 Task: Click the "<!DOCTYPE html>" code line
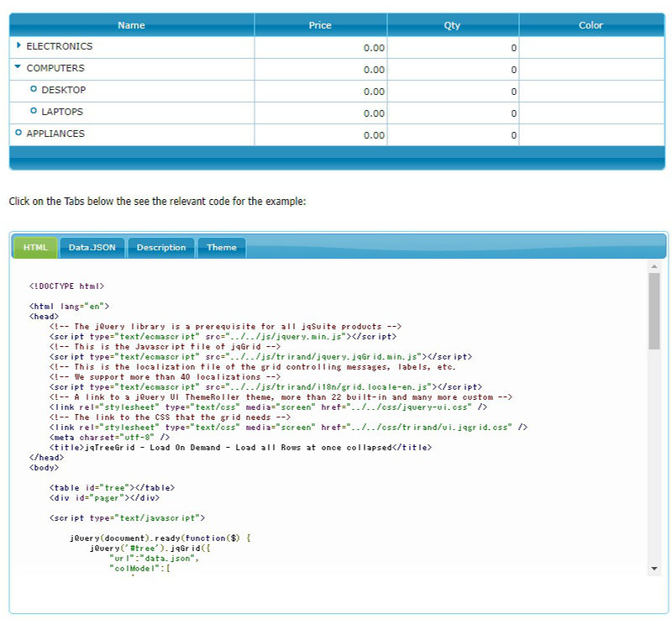pyautogui.click(x=67, y=286)
